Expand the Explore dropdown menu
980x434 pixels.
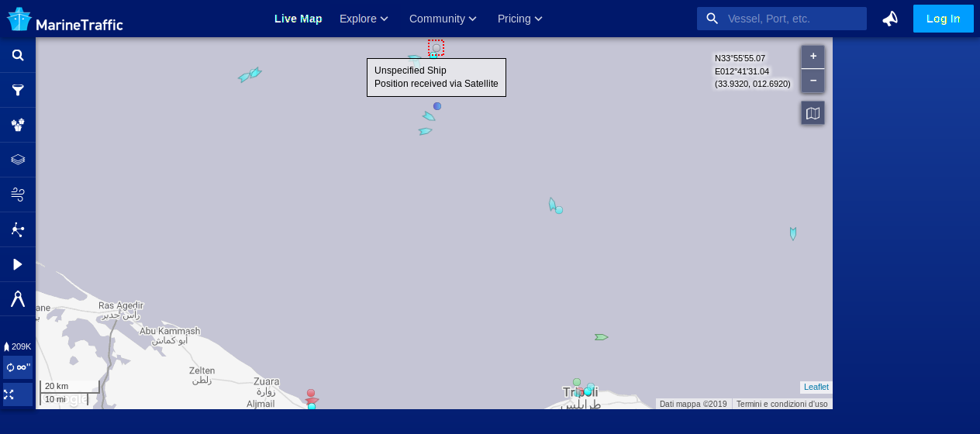tap(363, 19)
